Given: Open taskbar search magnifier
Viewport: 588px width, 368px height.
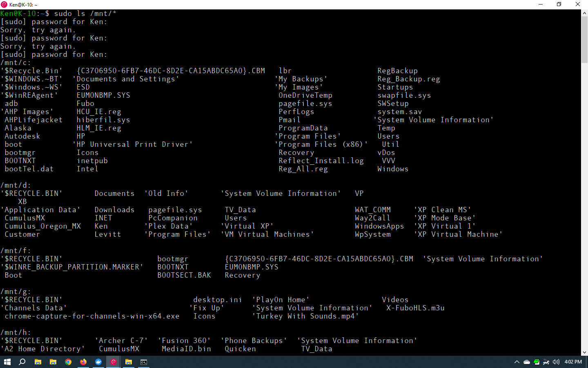Looking at the screenshot, I should point(22,362).
